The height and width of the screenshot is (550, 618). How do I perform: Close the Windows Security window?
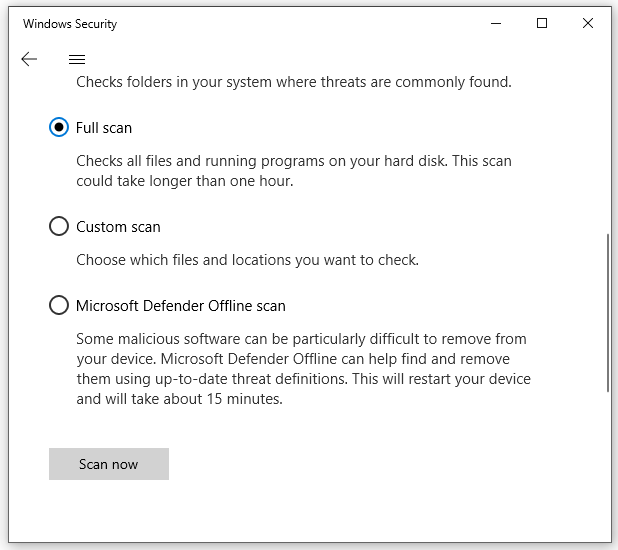click(588, 23)
